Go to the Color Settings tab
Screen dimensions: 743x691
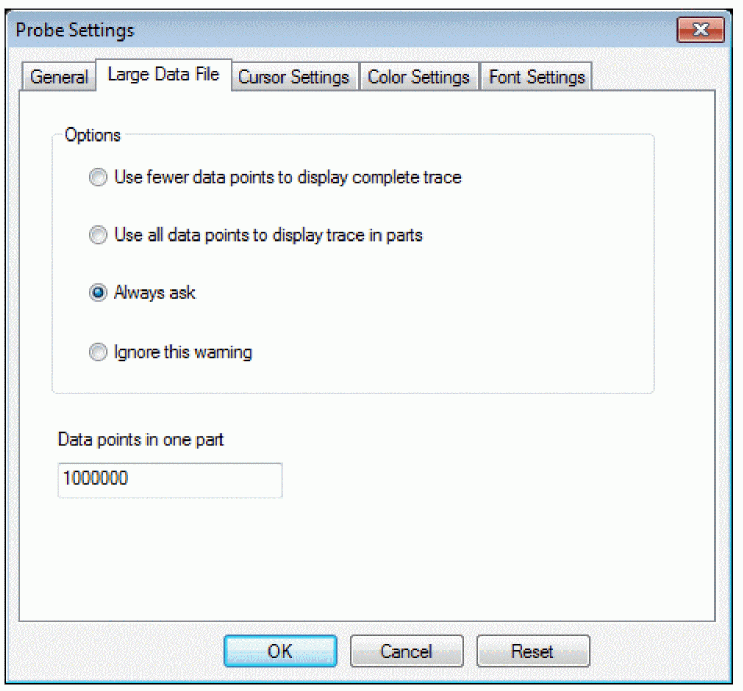point(418,77)
